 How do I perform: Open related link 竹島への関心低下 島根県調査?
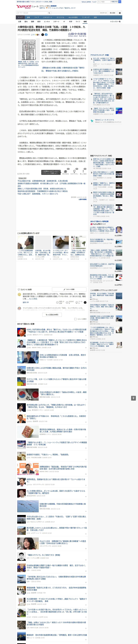tap(38, 194)
